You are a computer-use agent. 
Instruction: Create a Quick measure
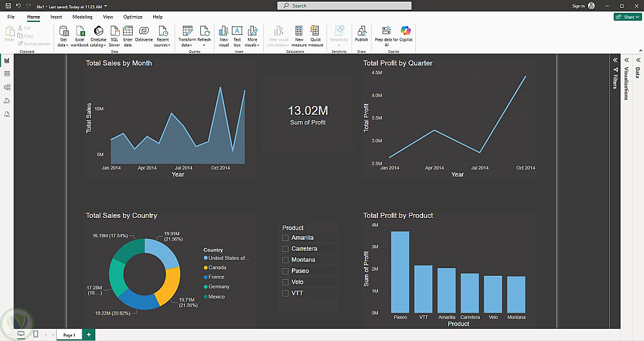tap(316, 36)
